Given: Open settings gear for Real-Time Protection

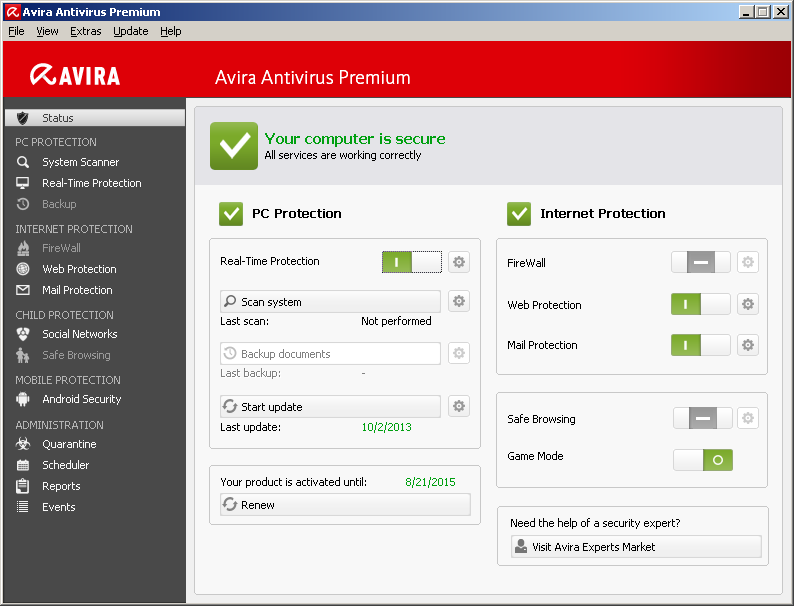Looking at the screenshot, I should click(x=459, y=262).
